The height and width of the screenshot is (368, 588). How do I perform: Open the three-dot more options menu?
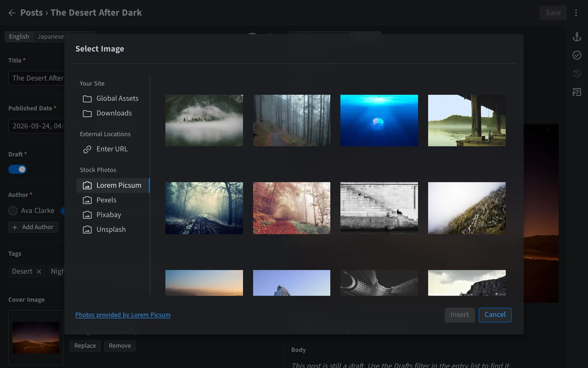pos(576,13)
